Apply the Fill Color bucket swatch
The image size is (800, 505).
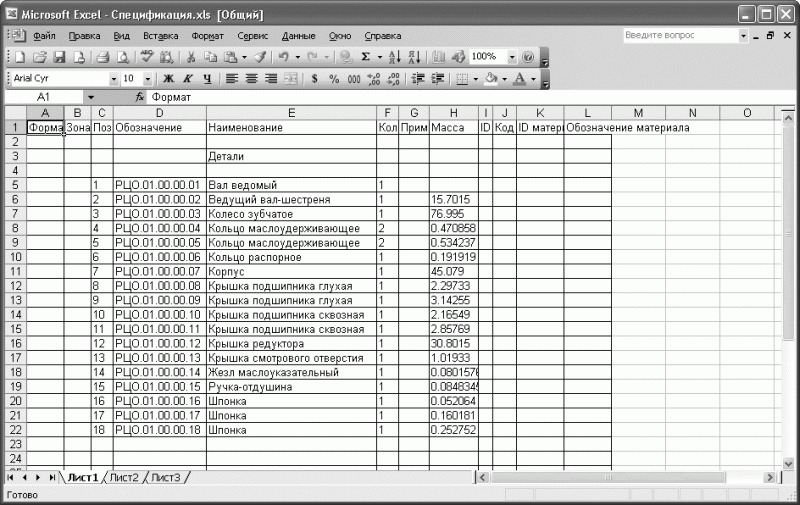(x=491, y=79)
